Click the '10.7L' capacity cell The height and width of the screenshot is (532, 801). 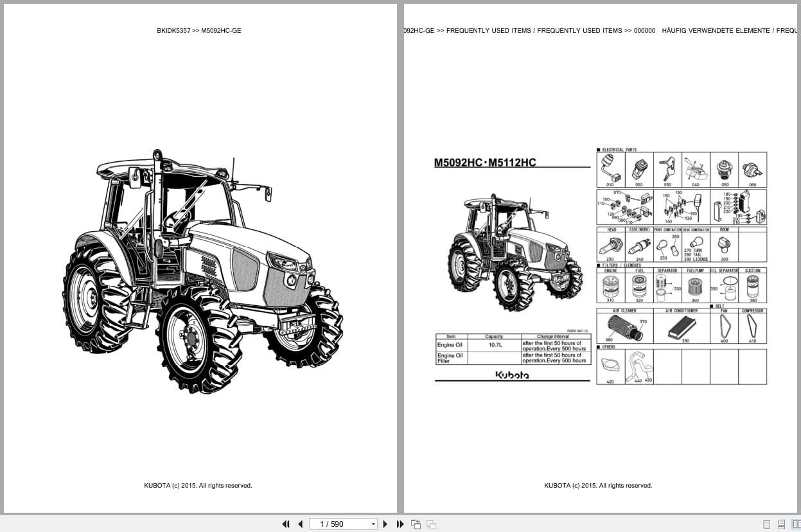point(495,346)
